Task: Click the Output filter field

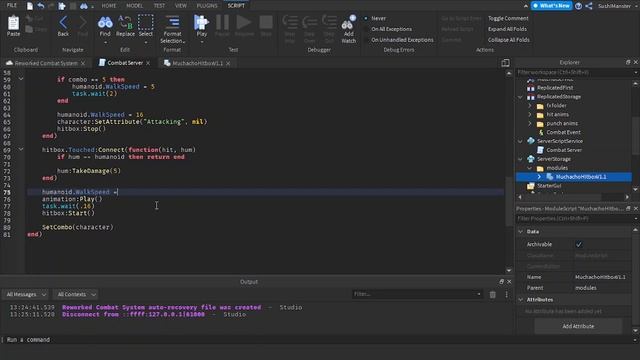Action: point(417,294)
